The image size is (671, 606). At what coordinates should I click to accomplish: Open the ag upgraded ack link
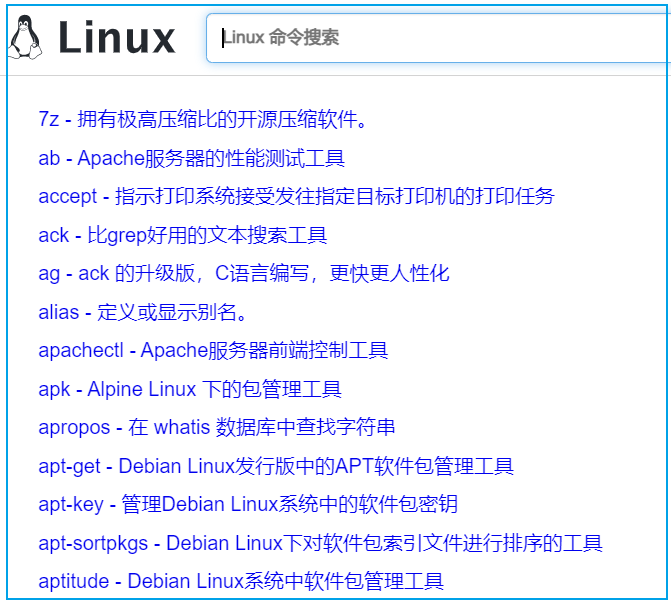244,273
